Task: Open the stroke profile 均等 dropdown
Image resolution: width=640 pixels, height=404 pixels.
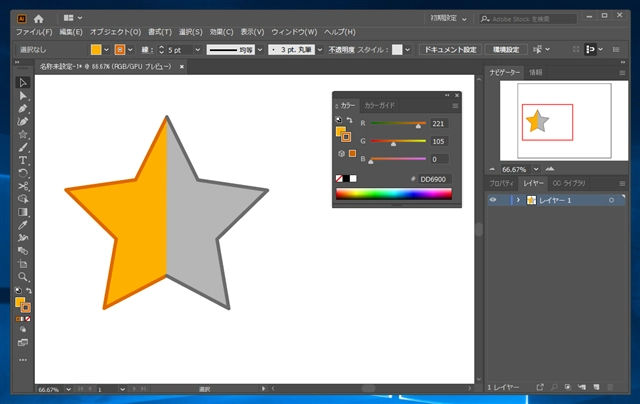Action: pos(260,50)
